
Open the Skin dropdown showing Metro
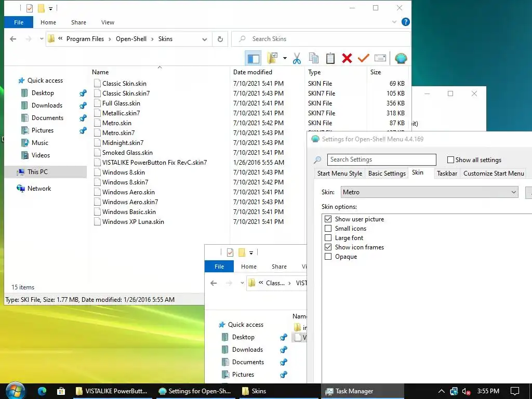(429, 192)
